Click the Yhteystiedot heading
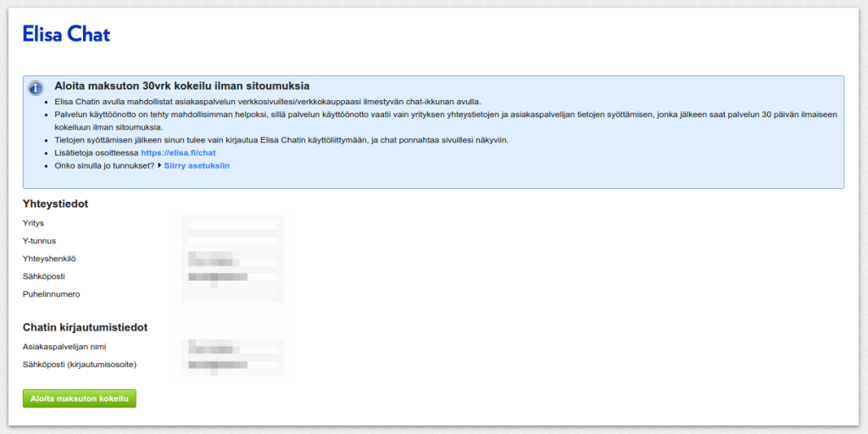This screenshot has width=868, height=434. pyautogui.click(x=55, y=203)
